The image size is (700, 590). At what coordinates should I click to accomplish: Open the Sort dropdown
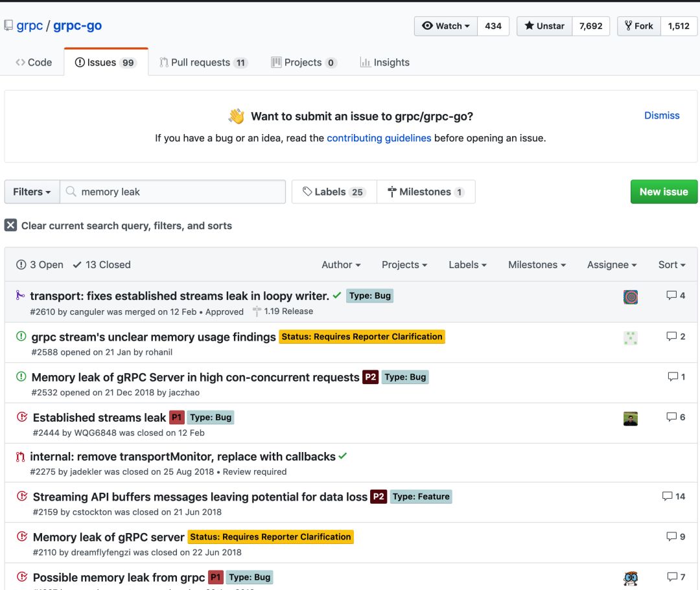(x=672, y=265)
